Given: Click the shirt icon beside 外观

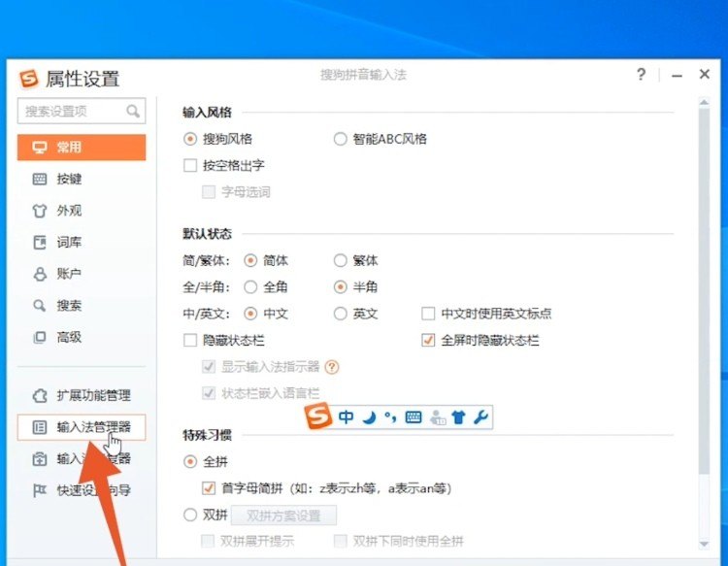Looking at the screenshot, I should coord(40,211).
